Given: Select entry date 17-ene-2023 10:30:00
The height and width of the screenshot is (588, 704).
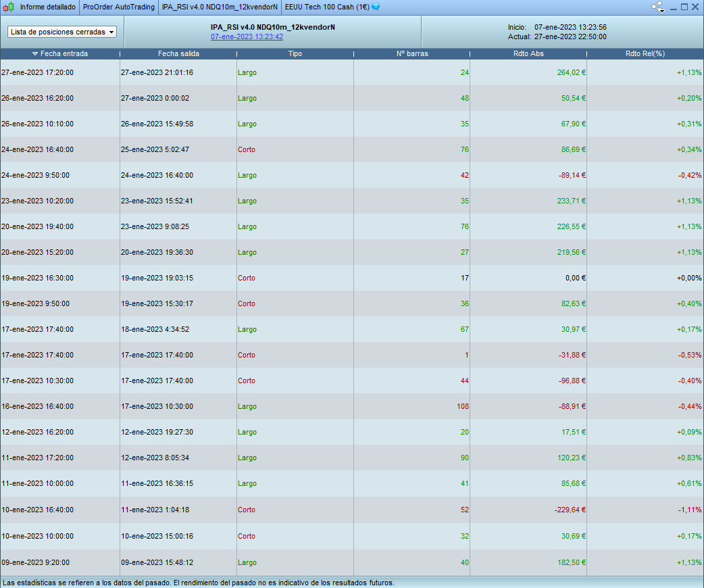Looking at the screenshot, I should 38,381.
